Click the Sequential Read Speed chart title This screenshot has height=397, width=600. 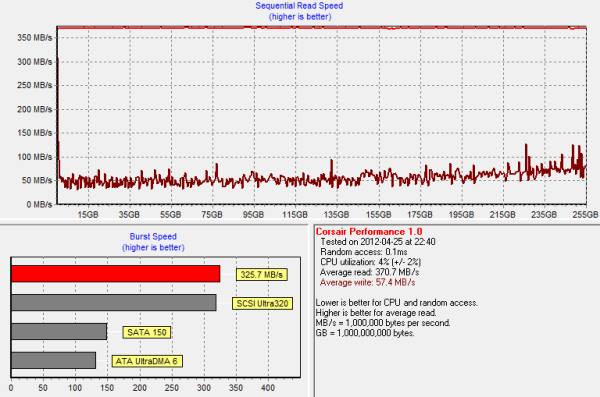(x=299, y=6)
